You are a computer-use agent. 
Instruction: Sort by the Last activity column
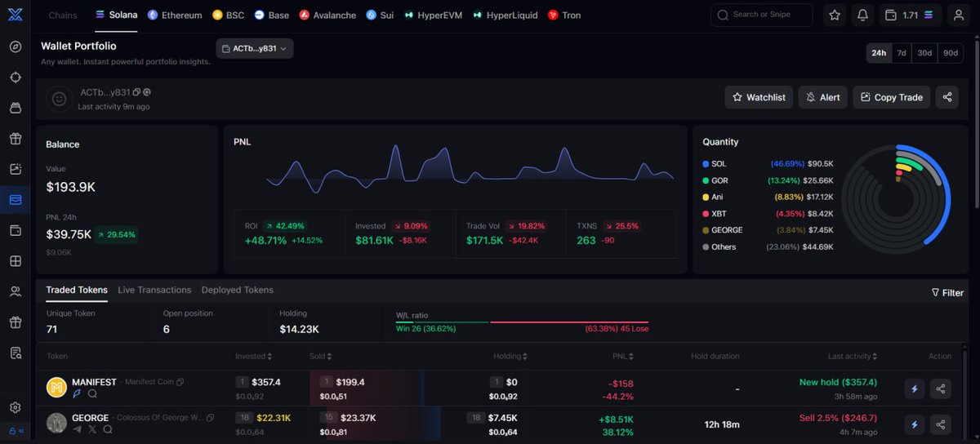tap(853, 356)
